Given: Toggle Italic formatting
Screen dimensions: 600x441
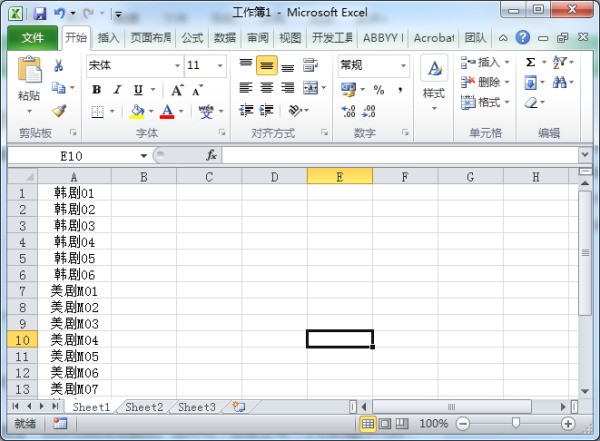Looking at the screenshot, I should (x=117, y=90).
